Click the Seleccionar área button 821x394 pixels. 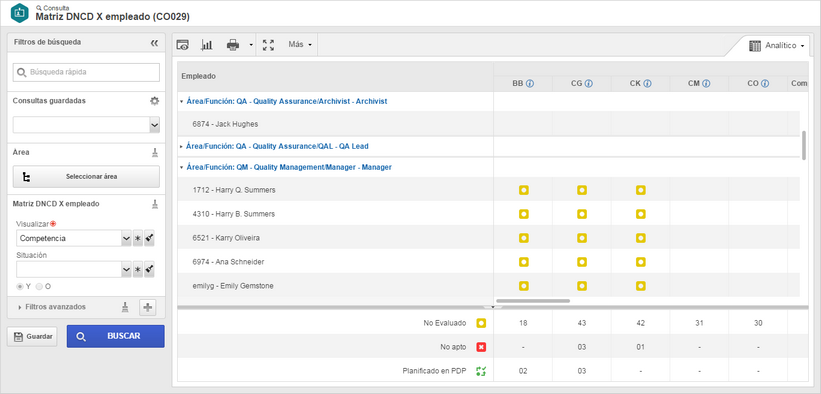click(x=86, y=177)
